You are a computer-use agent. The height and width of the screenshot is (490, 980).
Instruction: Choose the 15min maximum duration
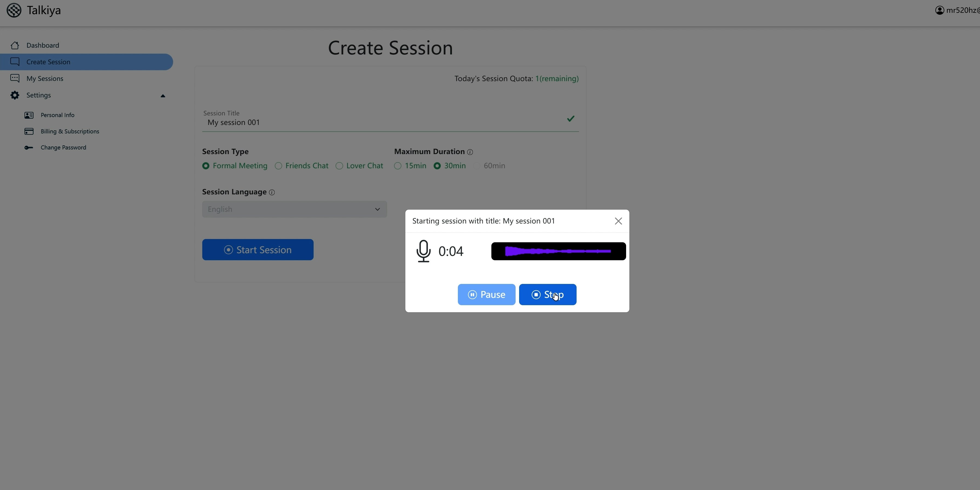[397, 166]
